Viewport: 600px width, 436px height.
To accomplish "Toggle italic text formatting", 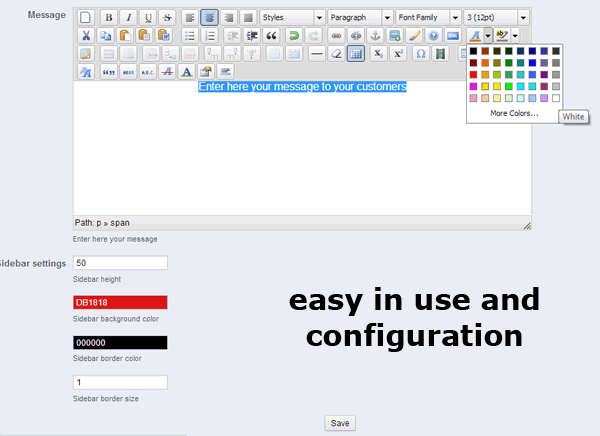I will 128,18.
